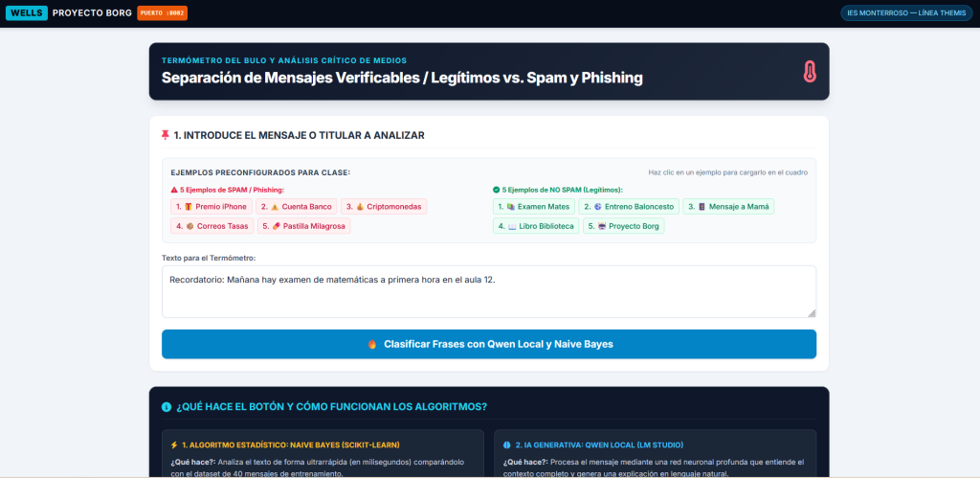Click the WELLS logo badge
The image size is (980, 478).
27,13
